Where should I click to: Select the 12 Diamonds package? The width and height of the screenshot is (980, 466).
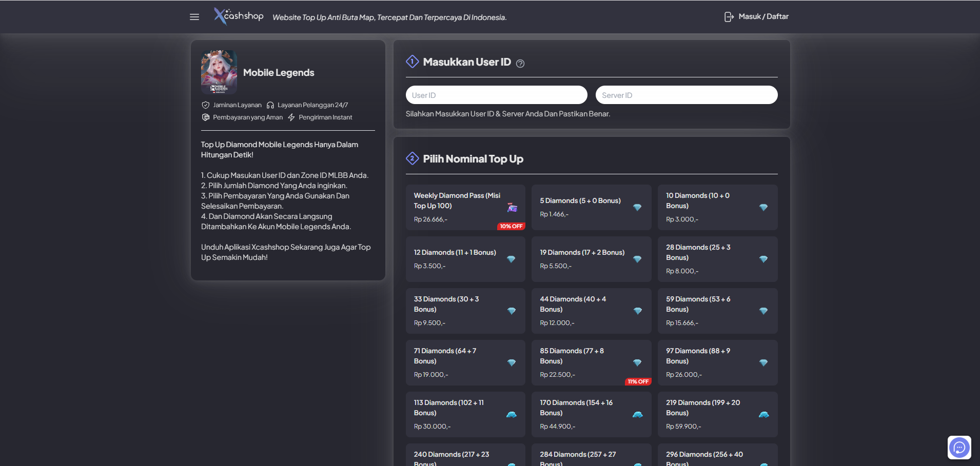(x=465, y=259)
